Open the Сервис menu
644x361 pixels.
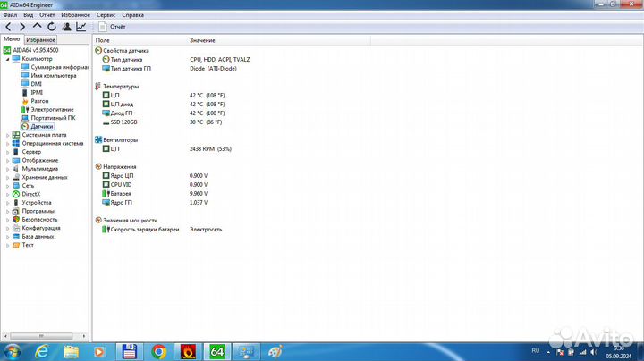coord(105,15)
